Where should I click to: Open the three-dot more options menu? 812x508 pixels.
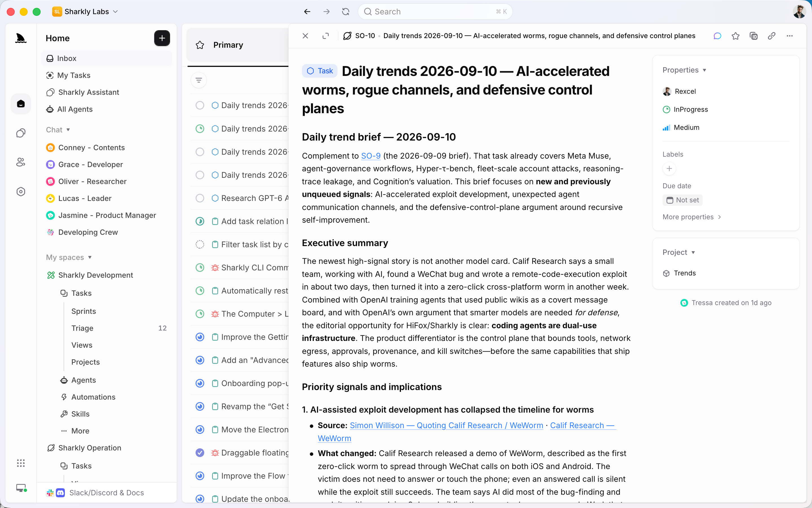(x=789, y=36)
